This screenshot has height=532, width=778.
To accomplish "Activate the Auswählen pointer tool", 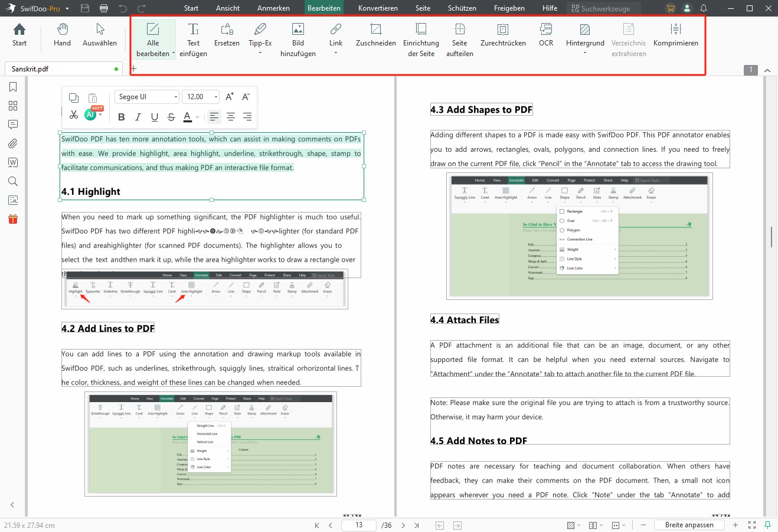I will pos(100,35).
